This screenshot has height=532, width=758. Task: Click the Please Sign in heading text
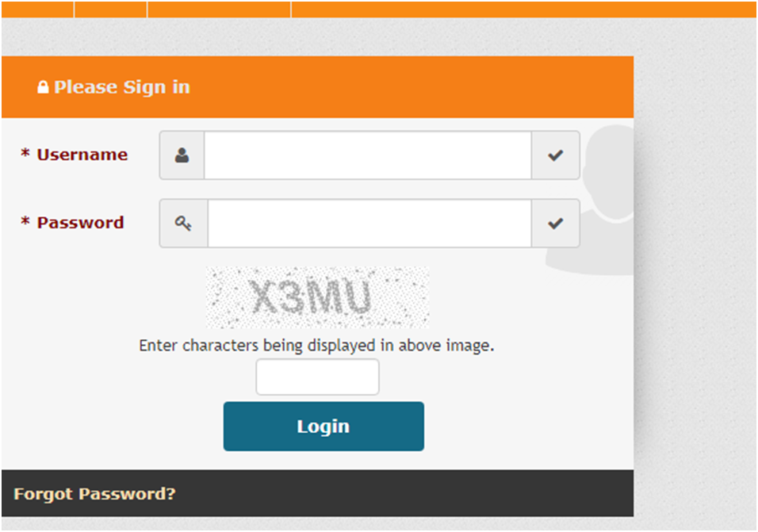(x=122, y=87)
